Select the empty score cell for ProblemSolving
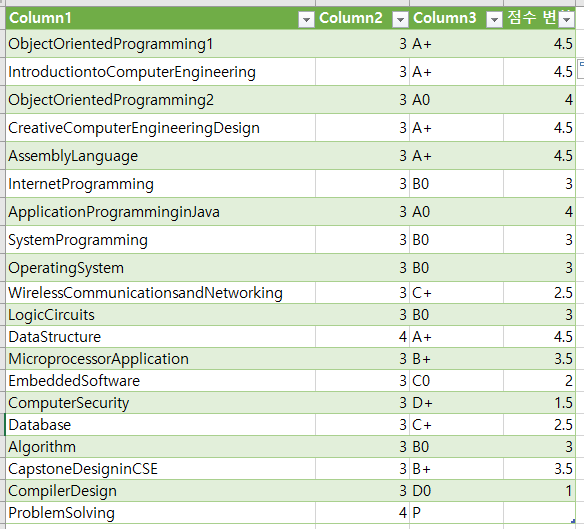Image resolution: width=584 pixels, height=529 pixels. 539,513
